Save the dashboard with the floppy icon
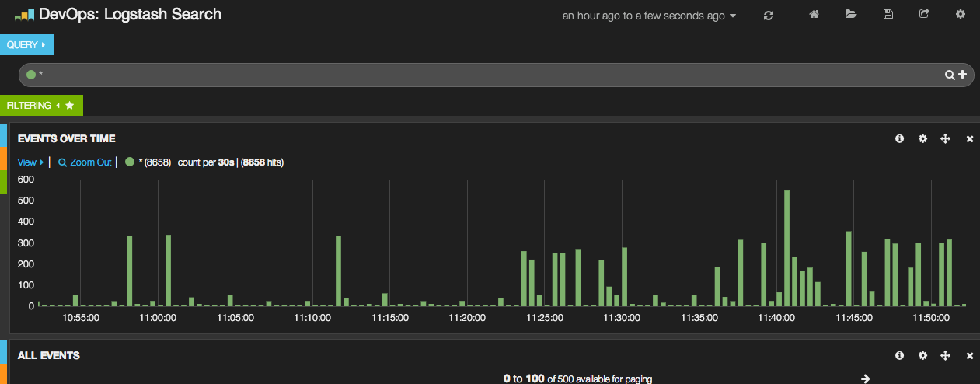Screen dimensions: 980x384 [x=888, y=14]
